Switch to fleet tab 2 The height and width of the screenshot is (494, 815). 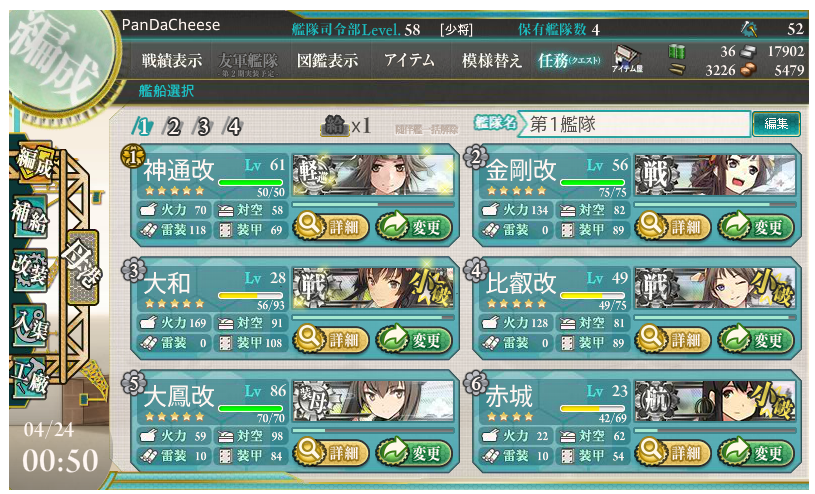(173, 126)
